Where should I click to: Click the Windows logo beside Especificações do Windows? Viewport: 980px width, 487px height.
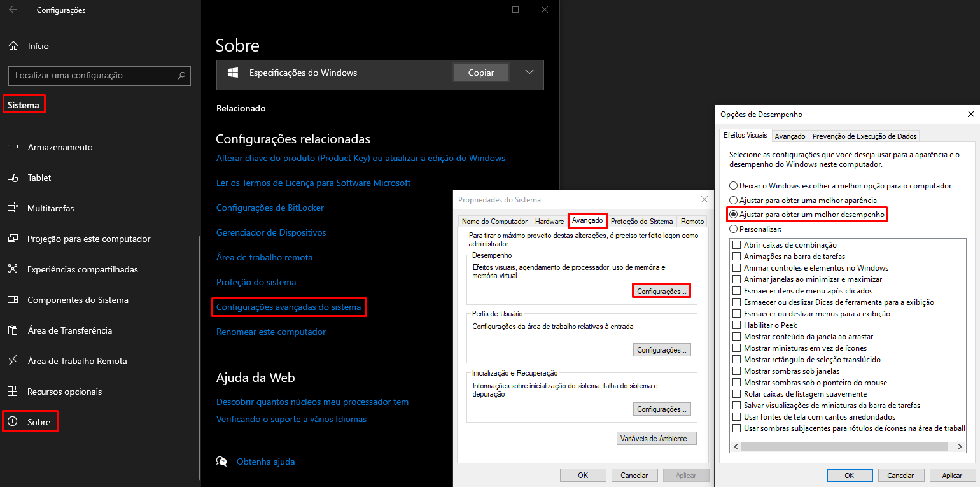234,73
